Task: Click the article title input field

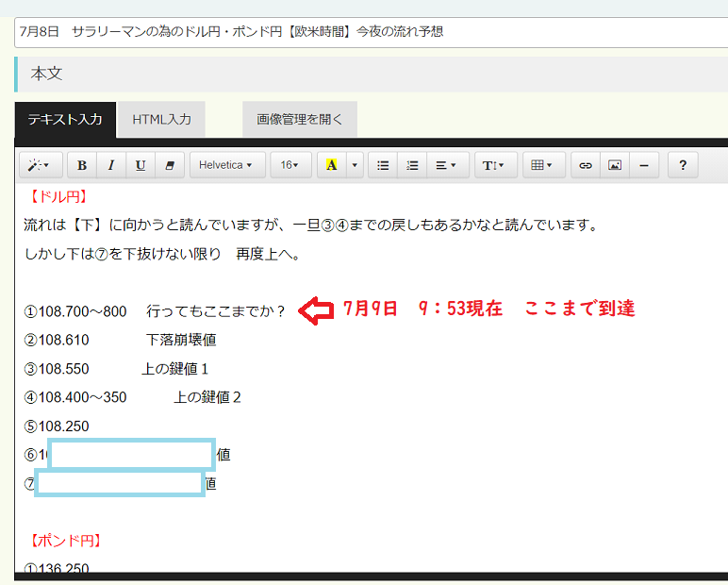Action: coord(372,32)
